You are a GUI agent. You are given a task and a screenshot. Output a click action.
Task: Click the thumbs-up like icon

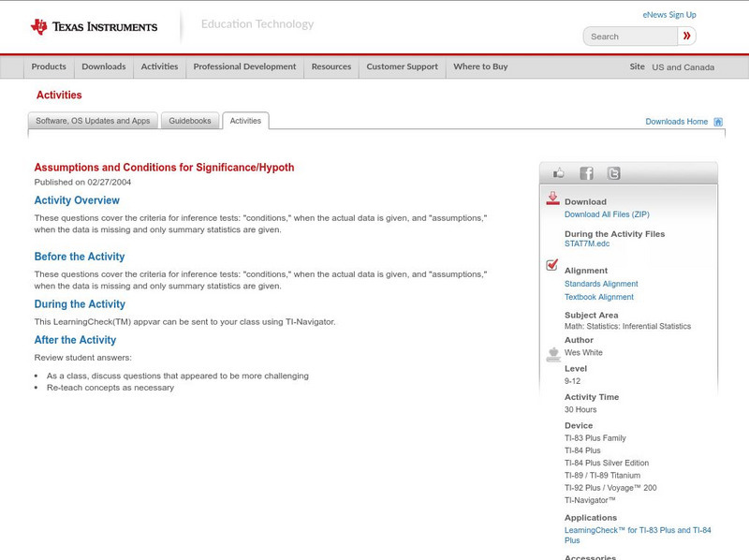click(559, 173)
